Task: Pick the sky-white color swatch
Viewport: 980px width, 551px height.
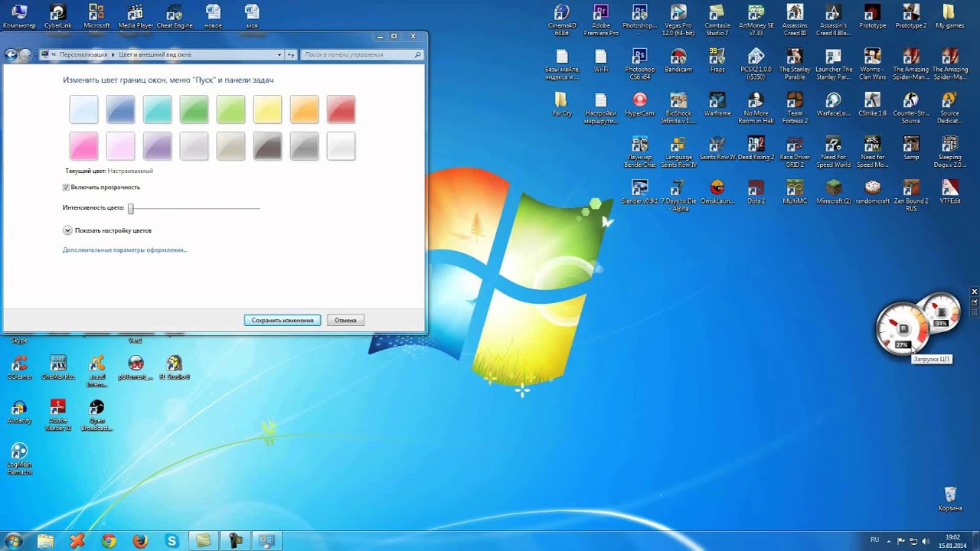Action: [x=83, y=109]
